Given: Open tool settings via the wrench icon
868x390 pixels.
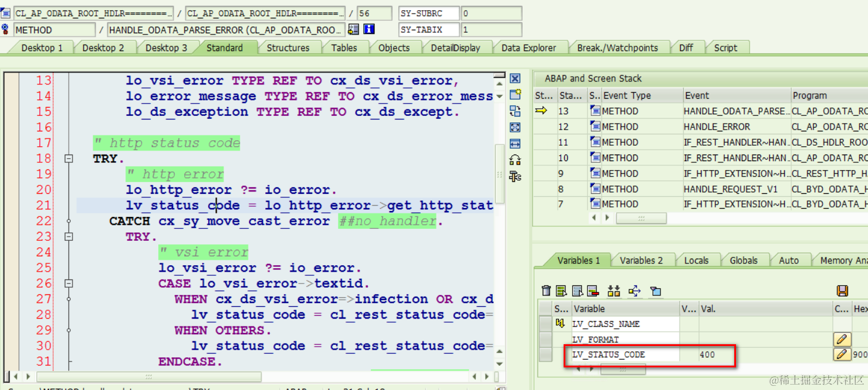Looking at the screenshot, I should click(515, 176).
